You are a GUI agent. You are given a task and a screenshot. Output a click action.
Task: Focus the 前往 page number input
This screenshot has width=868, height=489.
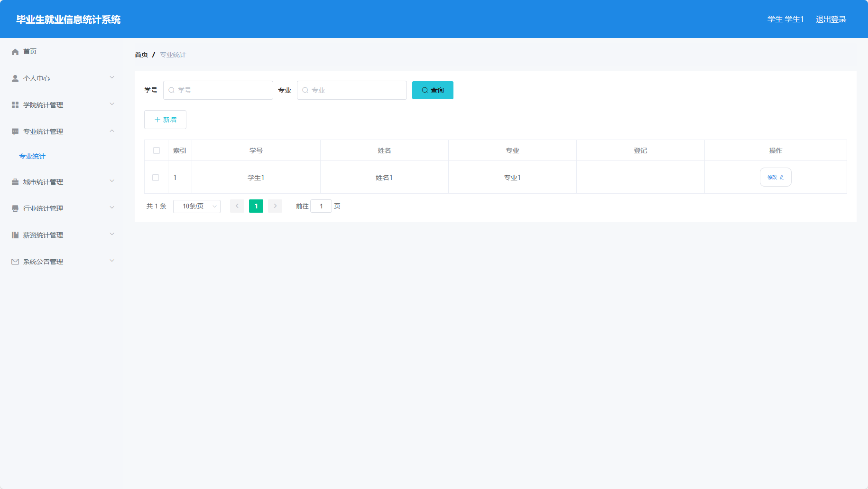pos(321,206)
